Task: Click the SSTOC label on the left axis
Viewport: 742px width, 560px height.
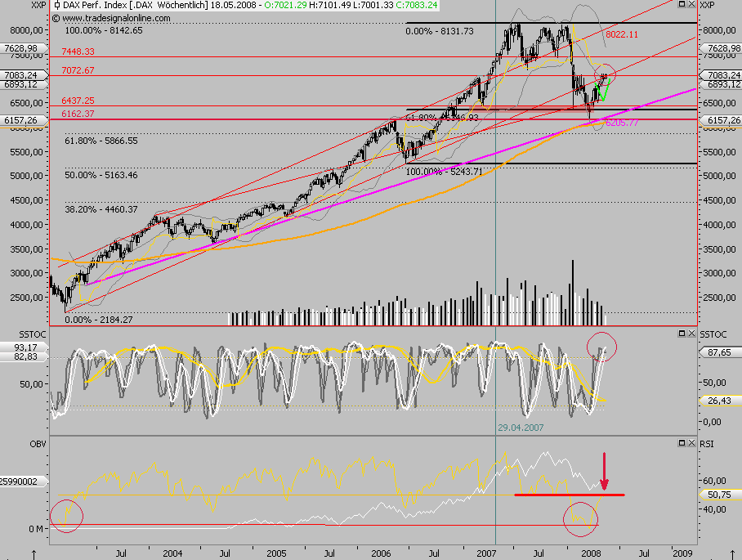Action: (33, 334)
